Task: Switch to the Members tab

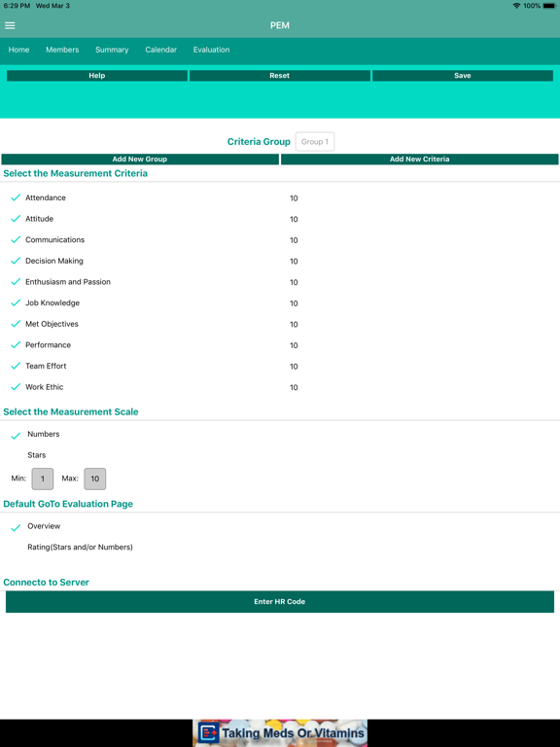Action: tap(62, 50)
